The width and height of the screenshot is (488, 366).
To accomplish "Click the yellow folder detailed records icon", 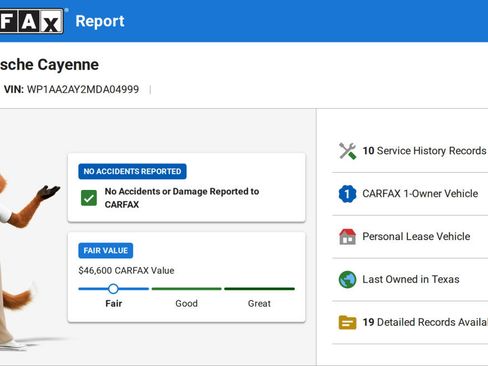I will coord(347,322).
